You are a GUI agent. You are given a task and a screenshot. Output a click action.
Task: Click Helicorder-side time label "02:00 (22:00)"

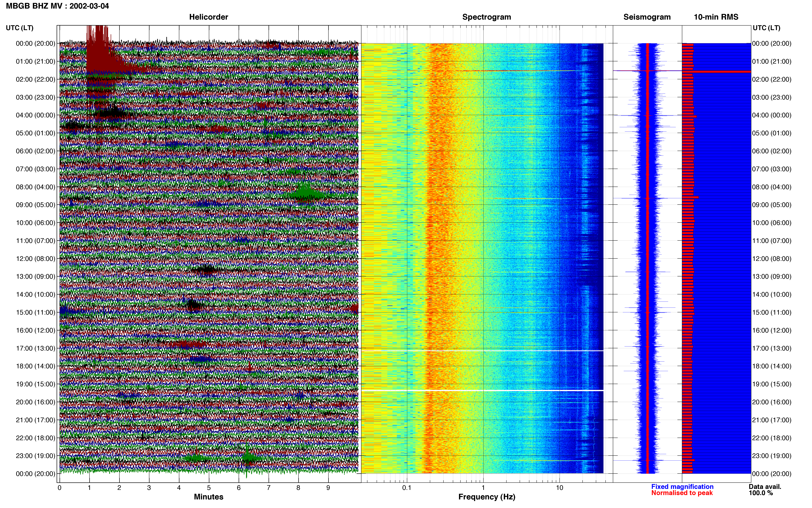pyautogui.click(x=36, y=79)
